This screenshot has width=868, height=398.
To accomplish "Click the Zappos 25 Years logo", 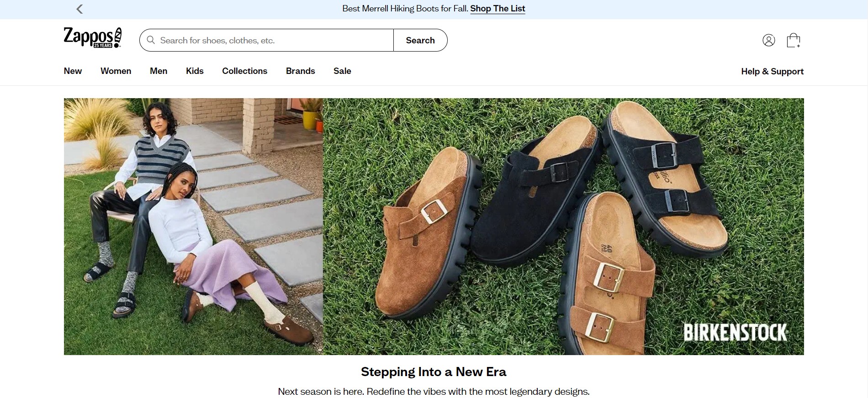I will coord(93,39).
